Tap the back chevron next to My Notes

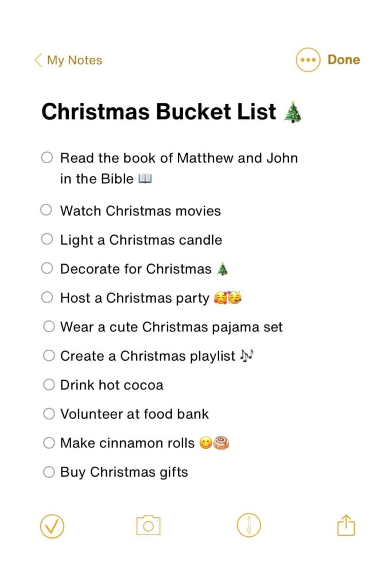[x=38, y=60]
